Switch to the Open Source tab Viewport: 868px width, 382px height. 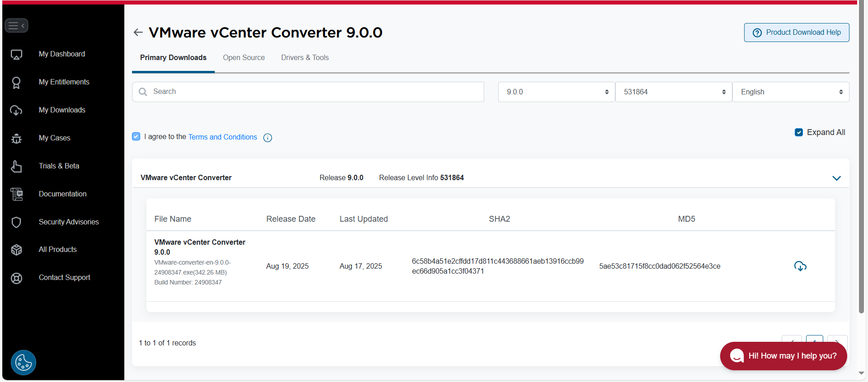(244, 58)
